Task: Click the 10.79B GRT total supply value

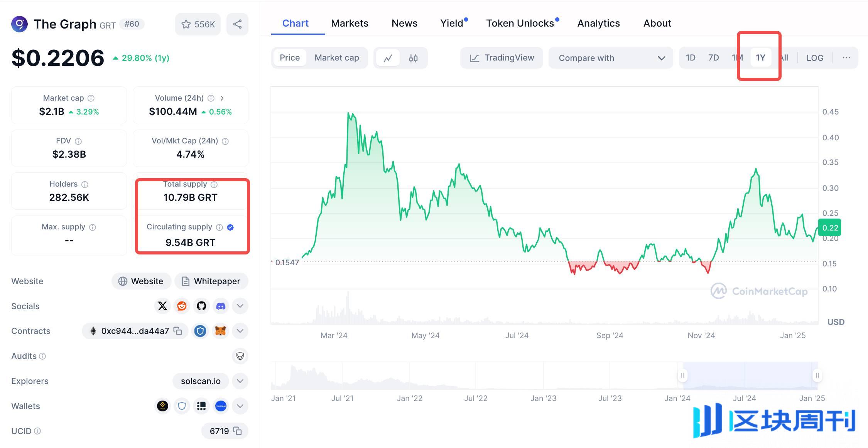Action: coord(190,197)
